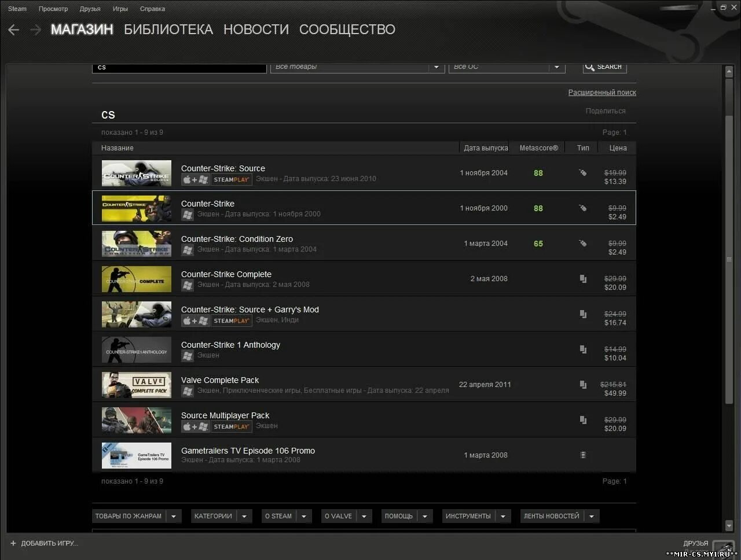Screen dimensions: 741x560
Task: Open the Друзья menu
Action: 90,9
